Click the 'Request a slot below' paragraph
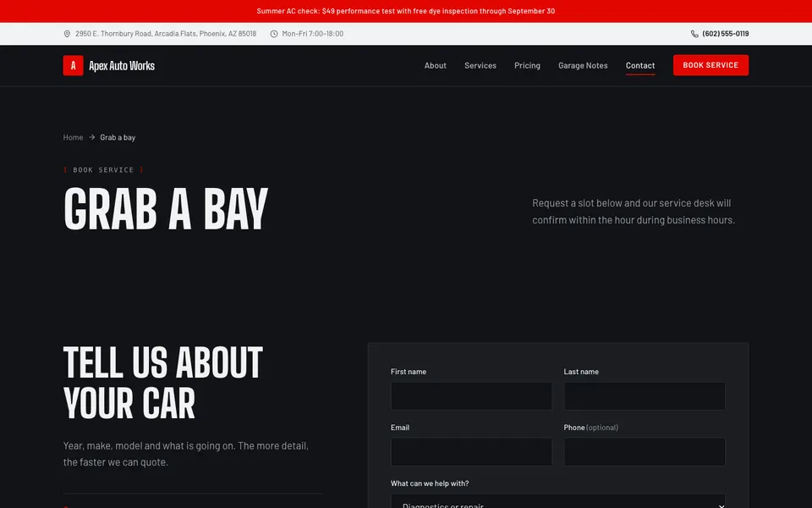Viewport: 812px width, 508px height. tap(634, 212)
